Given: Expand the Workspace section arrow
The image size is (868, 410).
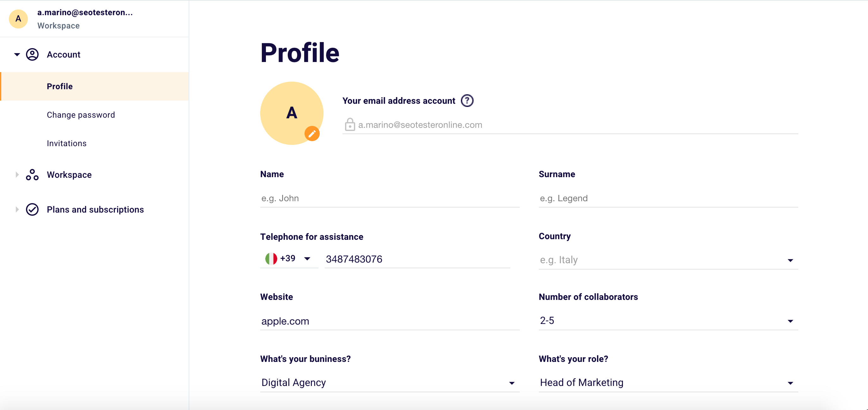Looking at the screenshot, I should 17,175.
